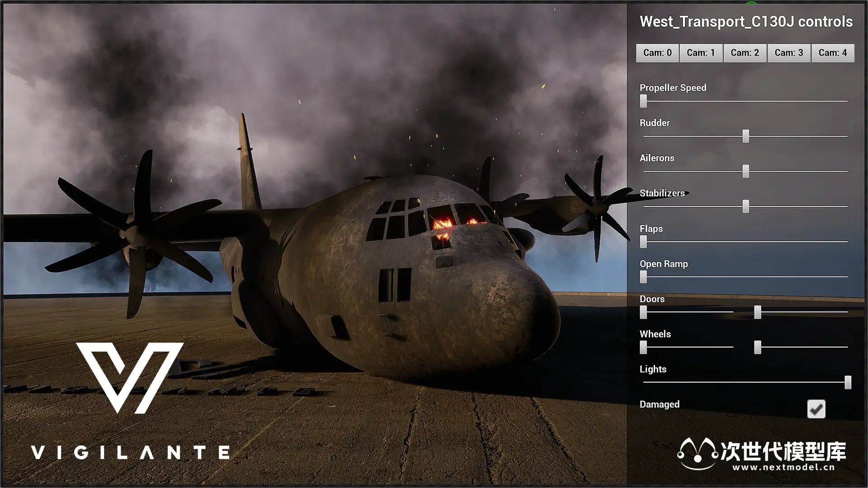Uncheck the Damaged checkbox
This screenshot has height=488, width=868.
(816, 409)
